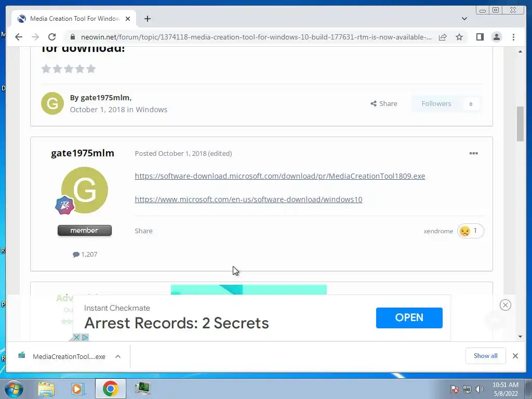Expand the tab search dropdown arrow

coord(464,19)
